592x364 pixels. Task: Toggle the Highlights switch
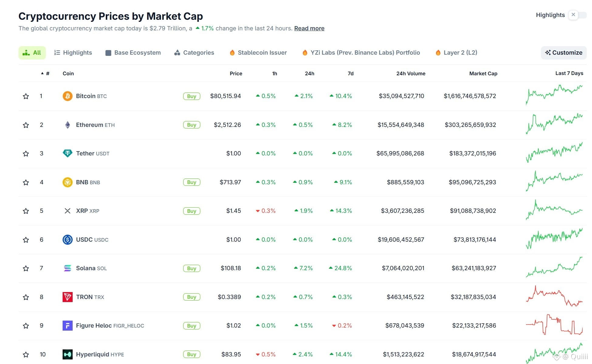577,15
